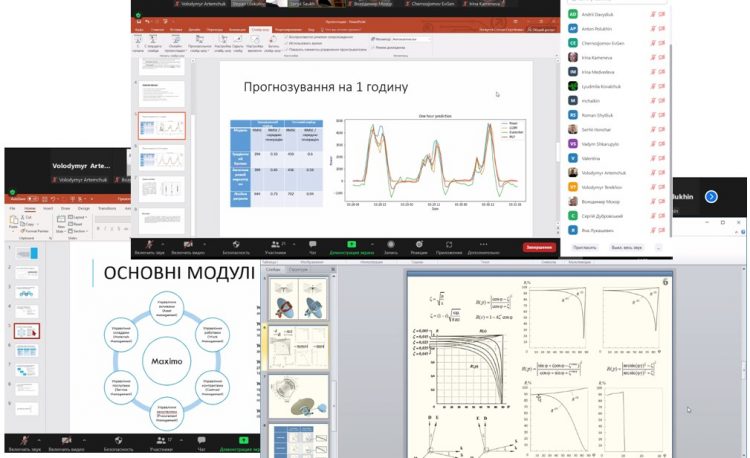Click the participants list vertical scrollbar
Image resolution: width=750 pixels, height=458 pixels.
point(671,139)
